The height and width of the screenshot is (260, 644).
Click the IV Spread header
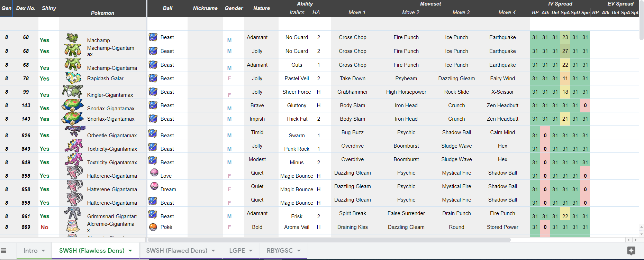tap(560, 4)
